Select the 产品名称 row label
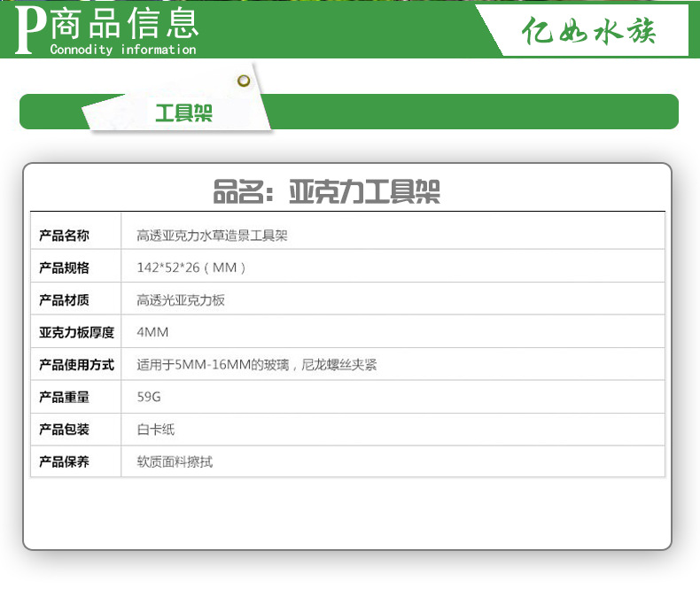 coord(64,235)
